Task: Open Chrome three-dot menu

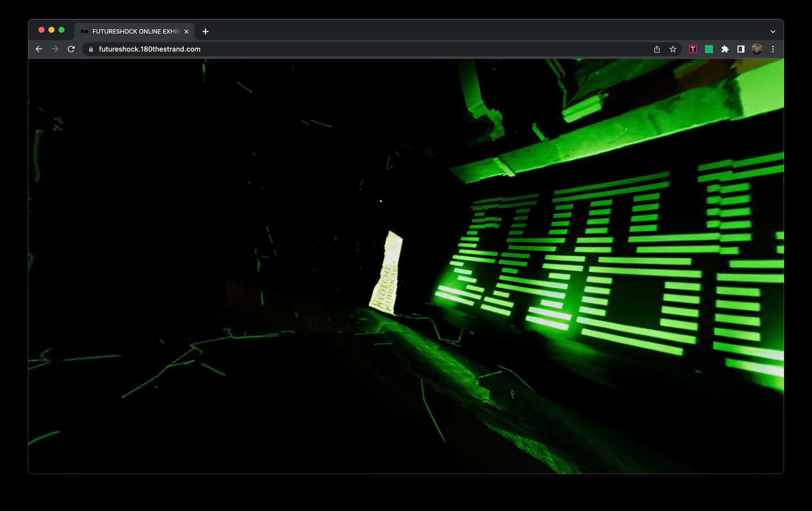Action: pyautogui.click(x=773, y=49)
